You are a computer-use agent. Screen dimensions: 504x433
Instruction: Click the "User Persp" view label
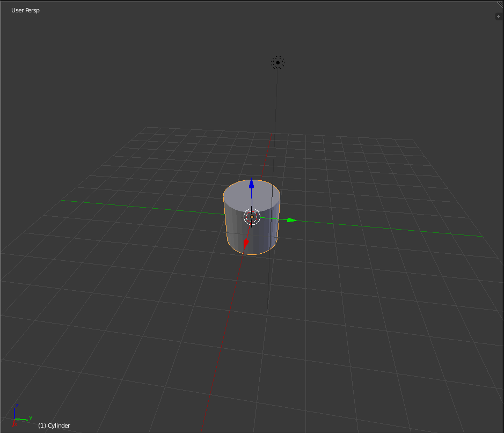25,10
